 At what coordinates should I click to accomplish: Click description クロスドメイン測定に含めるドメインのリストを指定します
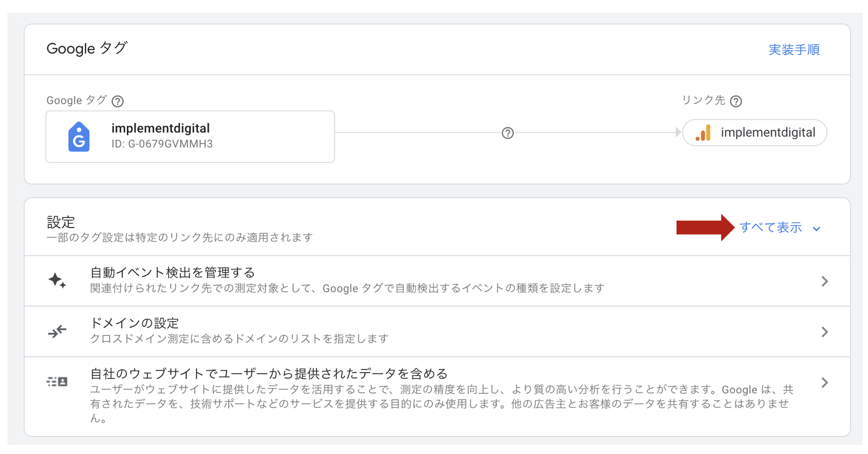tap(239, 339)
